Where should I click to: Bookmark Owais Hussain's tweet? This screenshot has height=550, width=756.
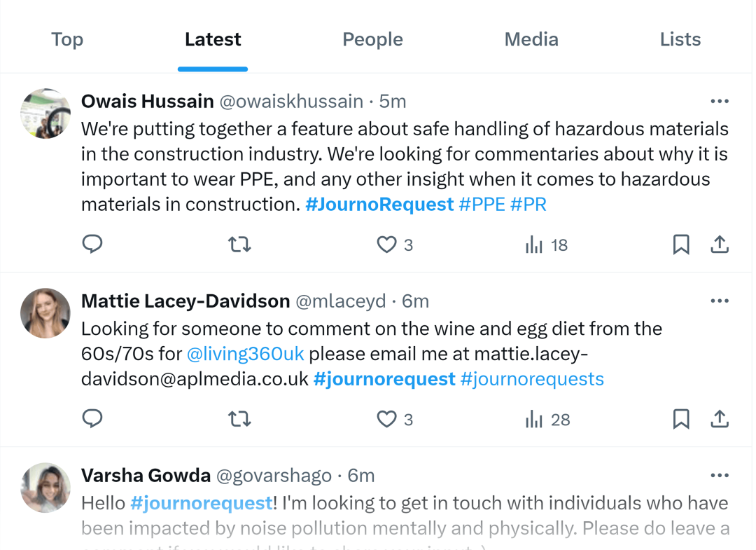point(680,245)
